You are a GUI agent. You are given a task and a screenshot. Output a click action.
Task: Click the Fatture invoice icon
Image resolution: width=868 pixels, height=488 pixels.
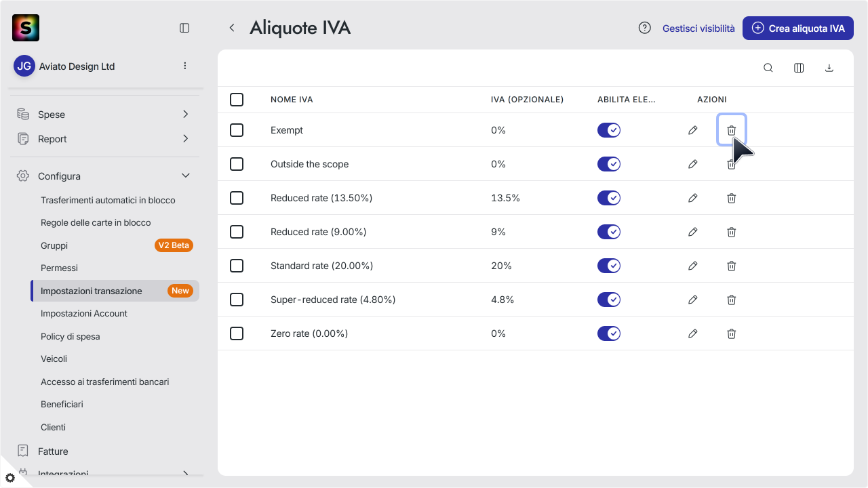[x=23, y=451]
